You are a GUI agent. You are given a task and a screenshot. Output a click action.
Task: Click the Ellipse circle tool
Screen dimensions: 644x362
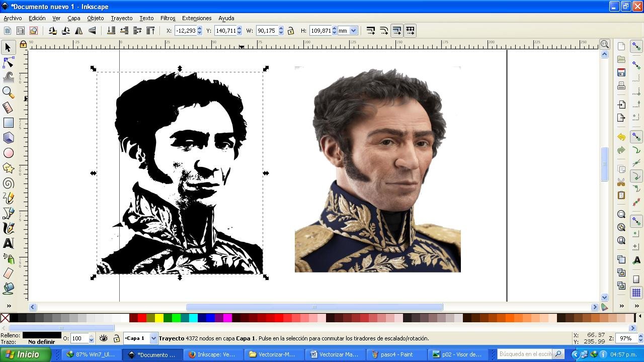tap(8, 153)
